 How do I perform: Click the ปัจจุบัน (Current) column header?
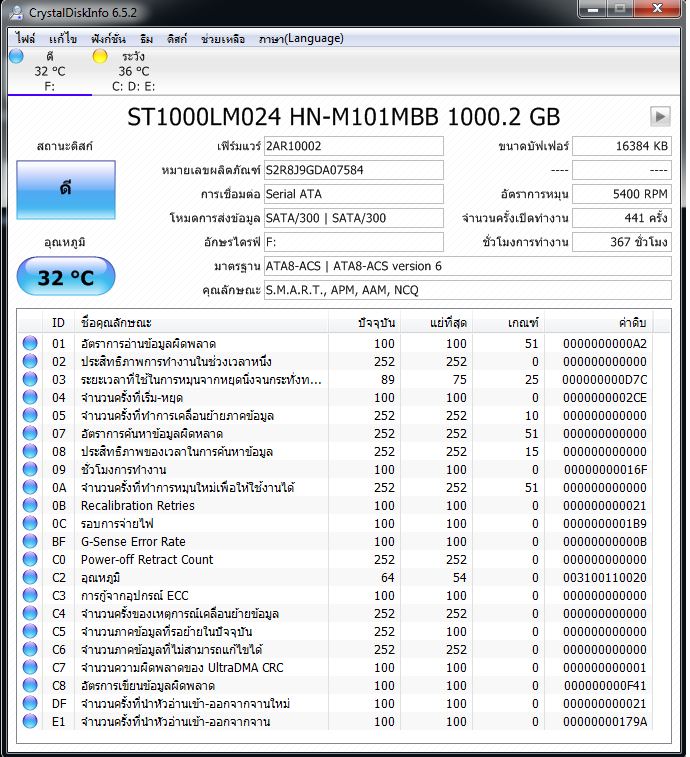tap(365, 322)
